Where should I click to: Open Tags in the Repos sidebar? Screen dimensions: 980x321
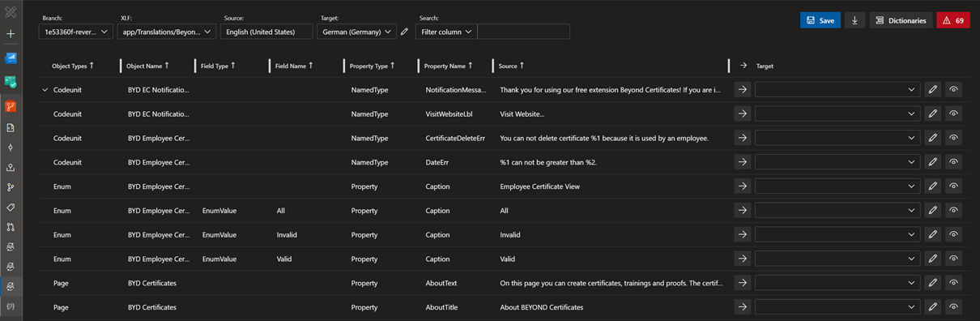click(x=11, y=208)
